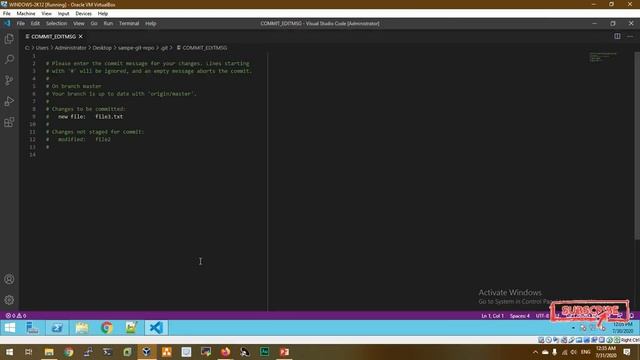Open the editor More Actions ellipsis
This screenshot has height=360, width=640.
630,36
